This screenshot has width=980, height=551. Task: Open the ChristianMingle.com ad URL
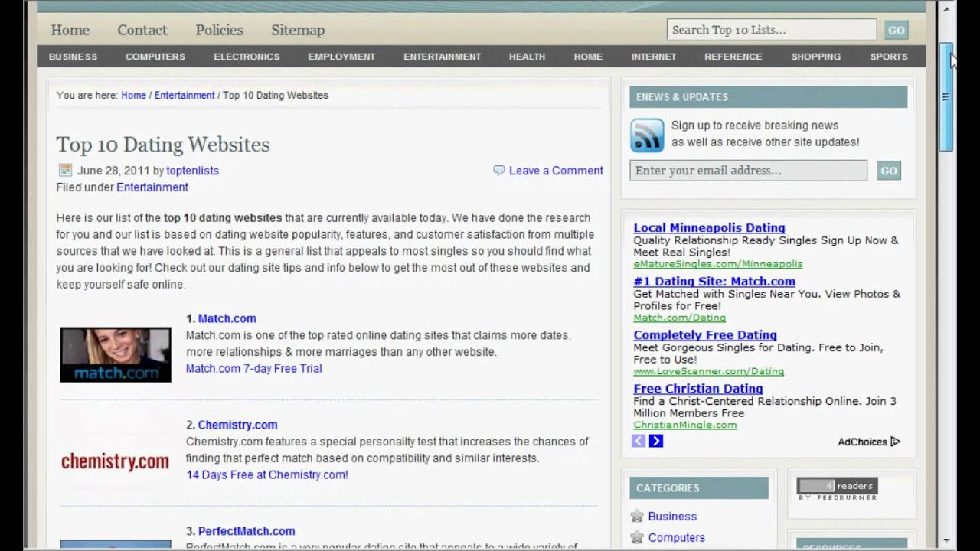(684, 425)
